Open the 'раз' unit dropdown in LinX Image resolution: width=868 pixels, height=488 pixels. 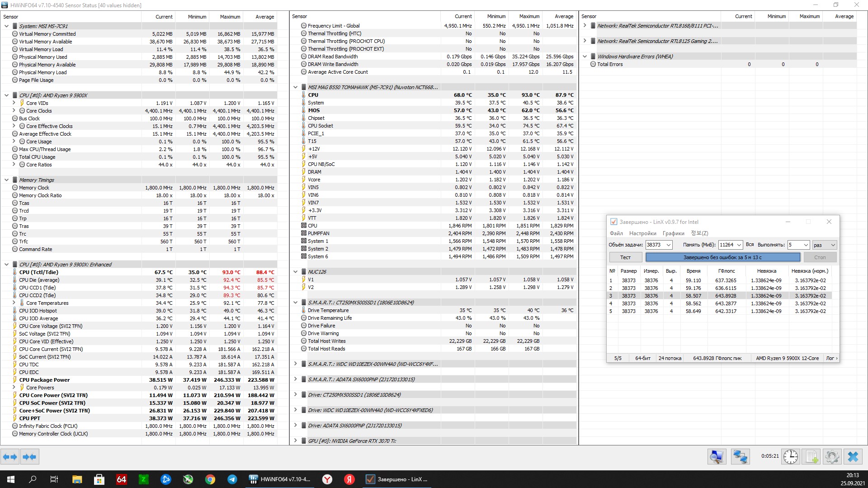click(x=825, y=245)
